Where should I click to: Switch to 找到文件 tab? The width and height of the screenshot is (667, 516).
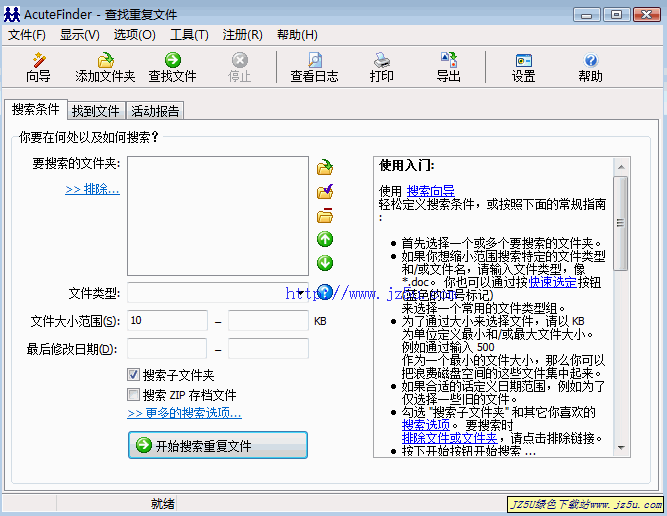click(96, 111)
